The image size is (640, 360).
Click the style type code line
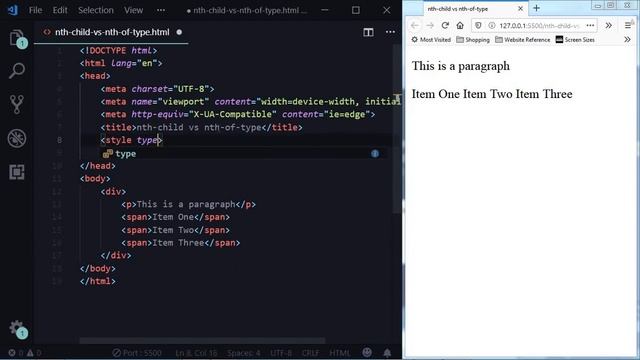[x=131, y=140]
